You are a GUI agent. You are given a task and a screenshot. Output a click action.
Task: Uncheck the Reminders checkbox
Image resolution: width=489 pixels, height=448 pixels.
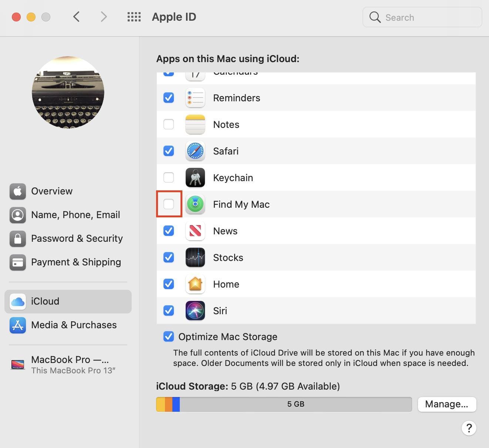169,98
